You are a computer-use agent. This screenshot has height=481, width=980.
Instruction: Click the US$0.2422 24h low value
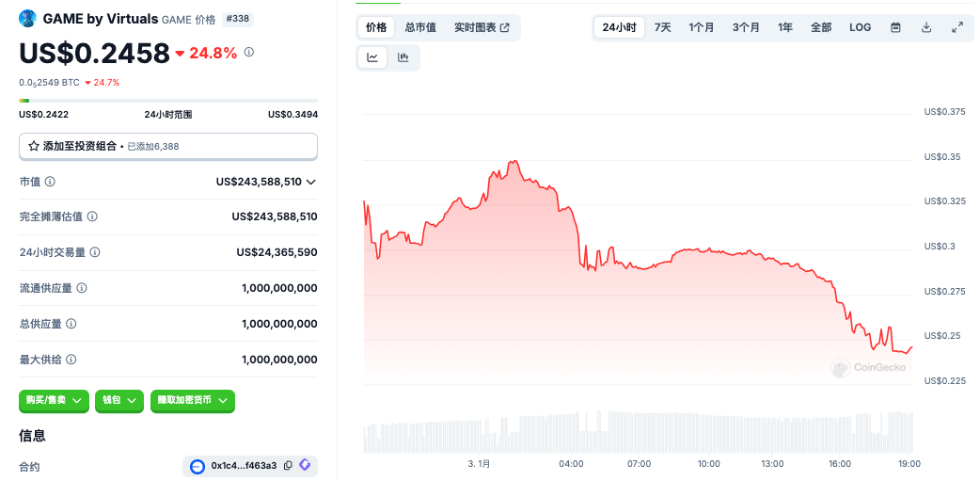[44, 115]
